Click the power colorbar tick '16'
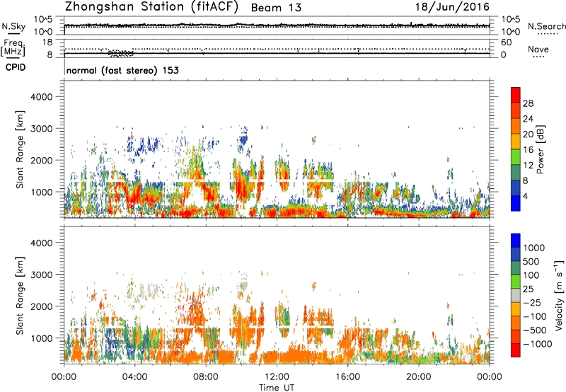Image resolution: width=566 pixels, height=392 pixels. point(528,150)
